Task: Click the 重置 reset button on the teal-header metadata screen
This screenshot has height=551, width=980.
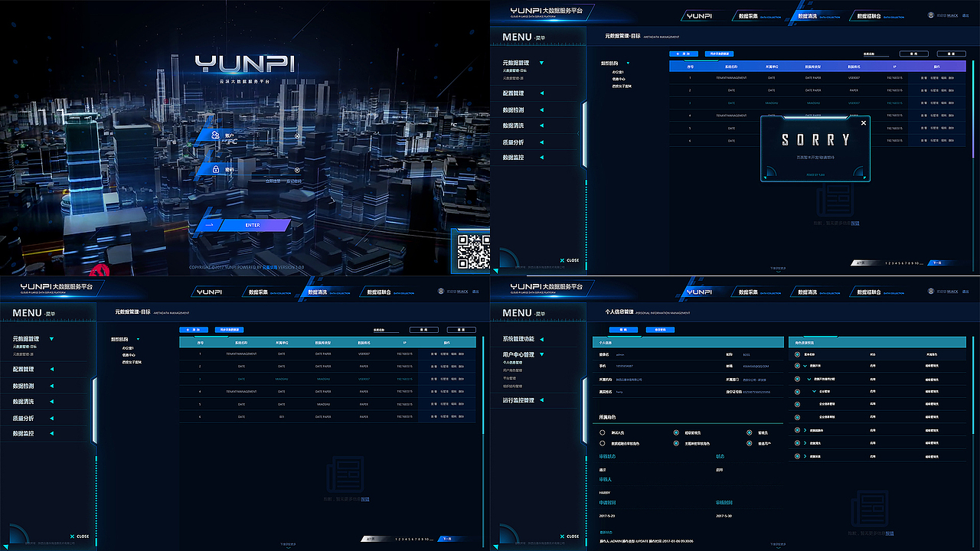Action: [x=462, y=330]
